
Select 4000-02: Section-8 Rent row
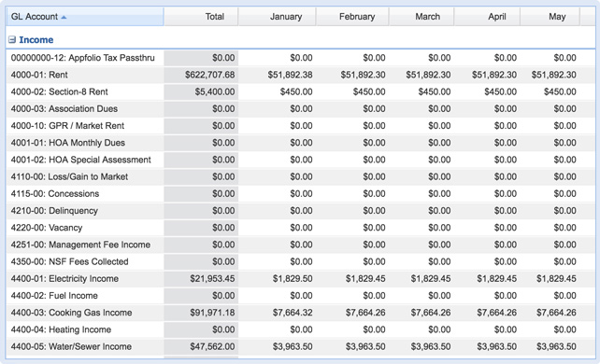pyautogui.click(x=300, y=91)
